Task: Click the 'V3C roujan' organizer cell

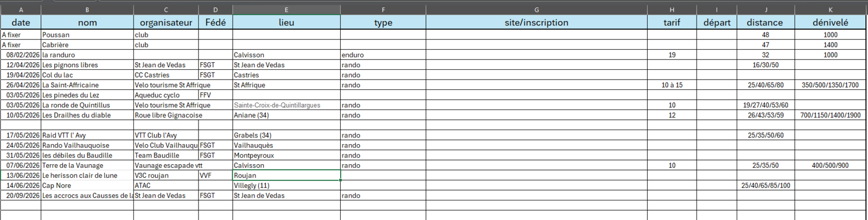Action: click(165, 176)
